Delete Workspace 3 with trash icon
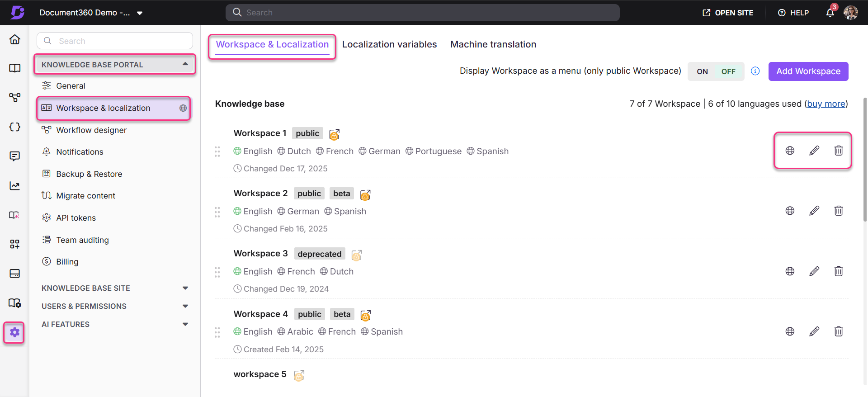The height and width of the screenshot is (397, 868). 839,271
